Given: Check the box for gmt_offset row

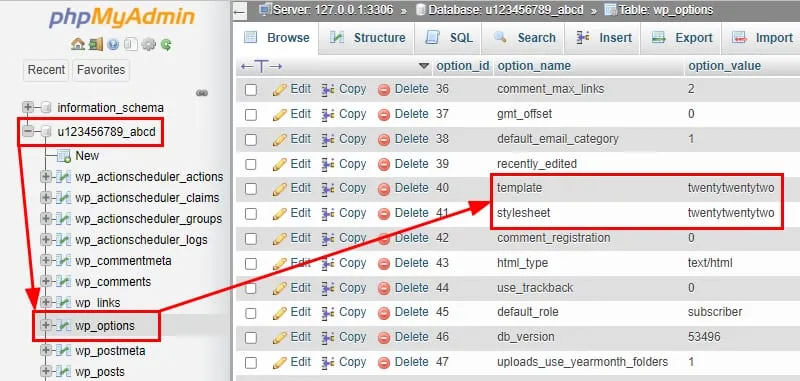Looking at the screenshot, I should [x=251, y=115].
